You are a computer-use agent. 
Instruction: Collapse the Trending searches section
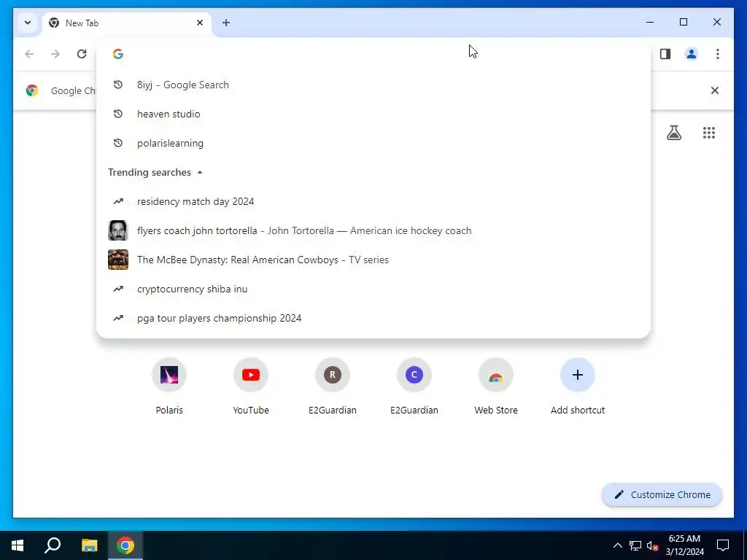[x=200, y=172]
